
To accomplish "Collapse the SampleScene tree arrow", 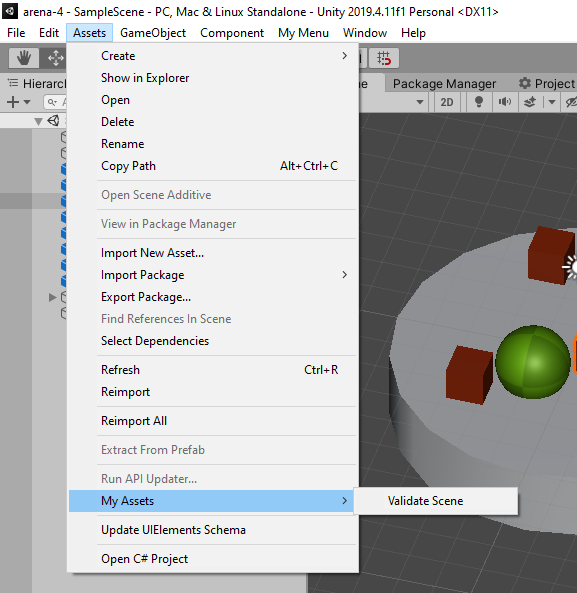I will tap(38, 121).
